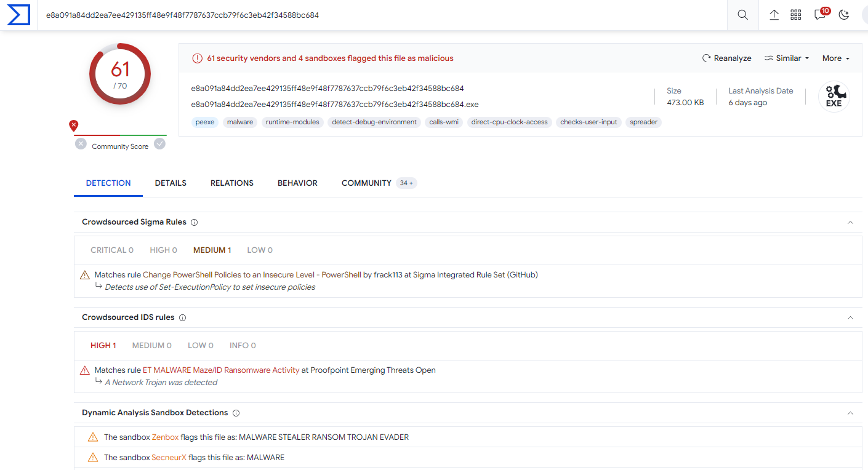Select the MEDIUM 1 Sigma severity filter

coord(212,250)
